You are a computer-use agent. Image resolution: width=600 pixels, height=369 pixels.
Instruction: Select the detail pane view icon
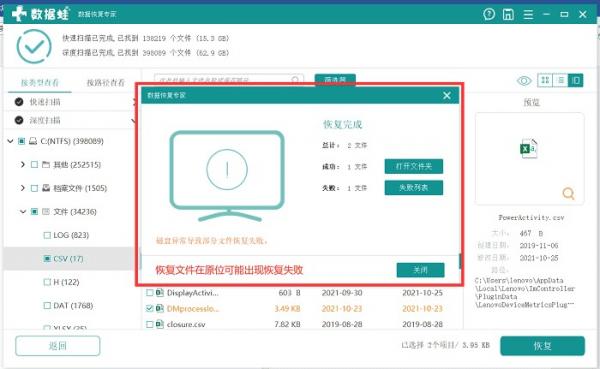tap(576, 80)
